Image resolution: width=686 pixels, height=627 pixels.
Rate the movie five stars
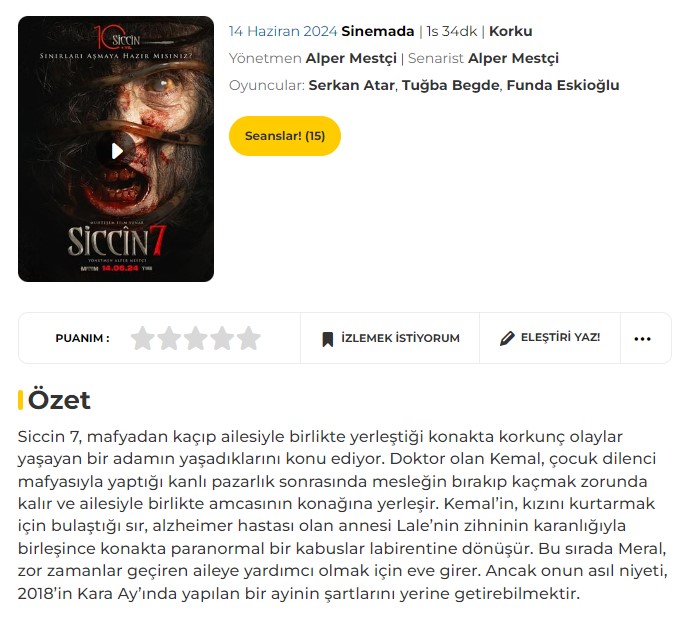[x=248, y=338]
